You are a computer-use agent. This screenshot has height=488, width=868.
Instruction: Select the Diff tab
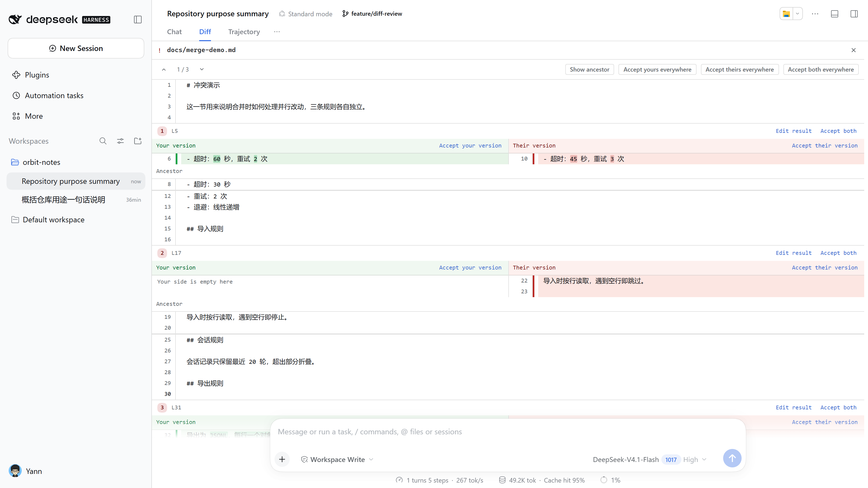[205, 32]
